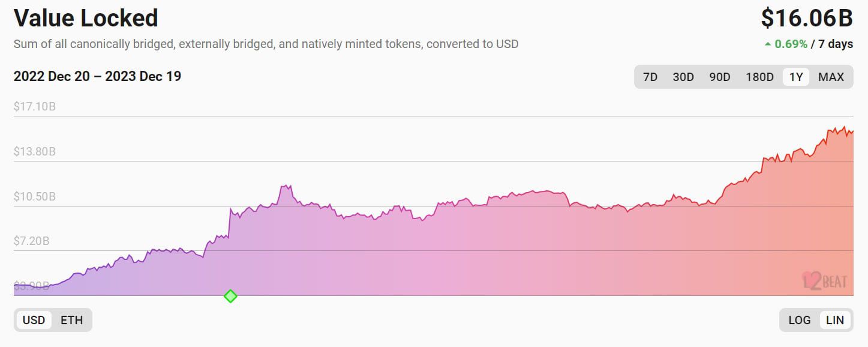The width and height of the screenshot is (868, 347).
Task: Select the LIN scale option
Action: tap(834, 320)
